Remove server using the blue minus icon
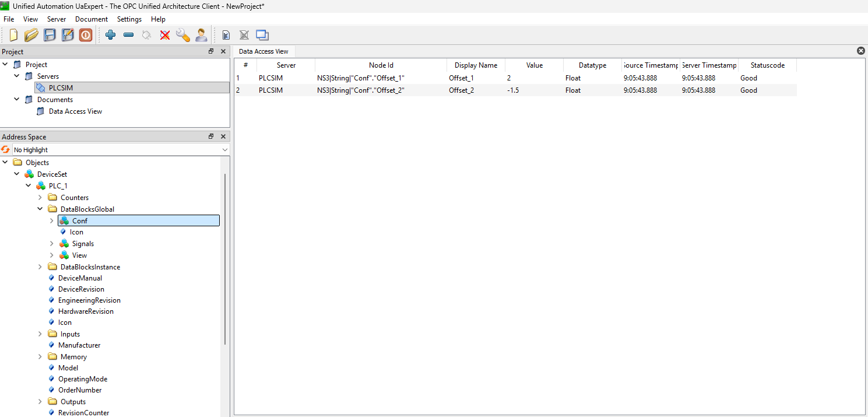Screen dimensions: 868x417 pos(128,35)
